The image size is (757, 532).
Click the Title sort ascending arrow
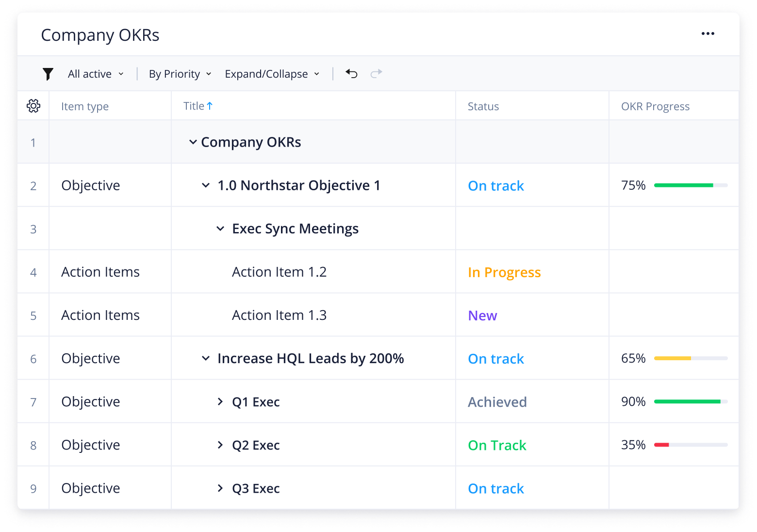pos(210,106)
